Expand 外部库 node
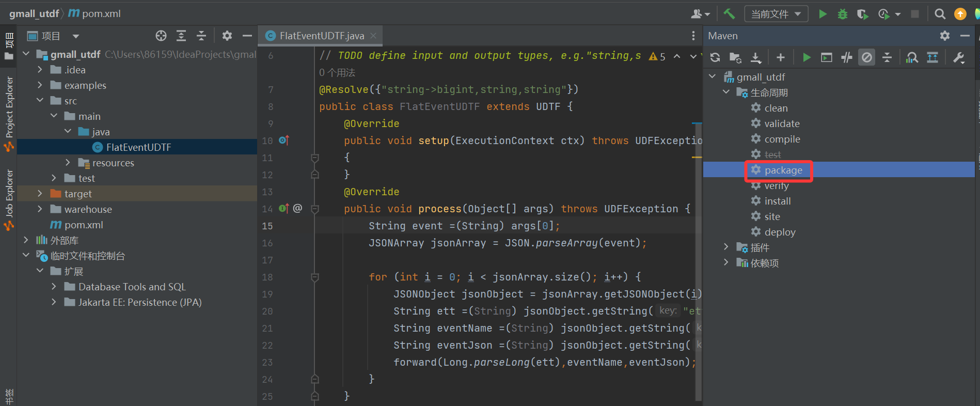 point(26,240)
